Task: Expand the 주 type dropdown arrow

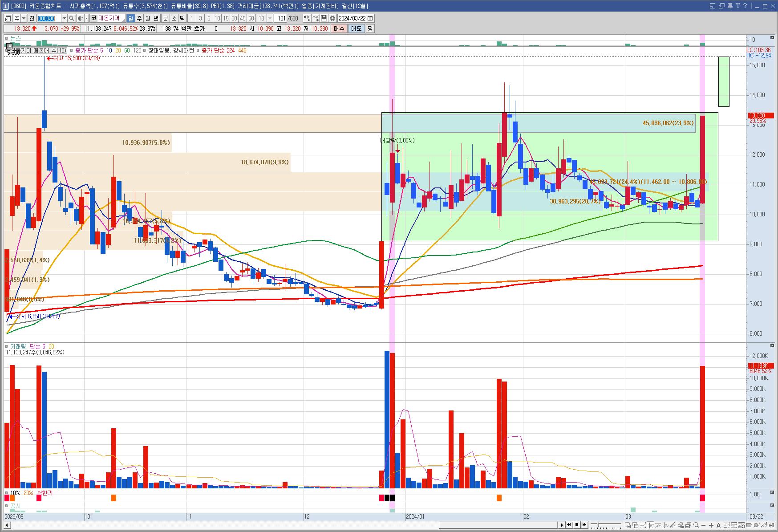Action: 24,18
